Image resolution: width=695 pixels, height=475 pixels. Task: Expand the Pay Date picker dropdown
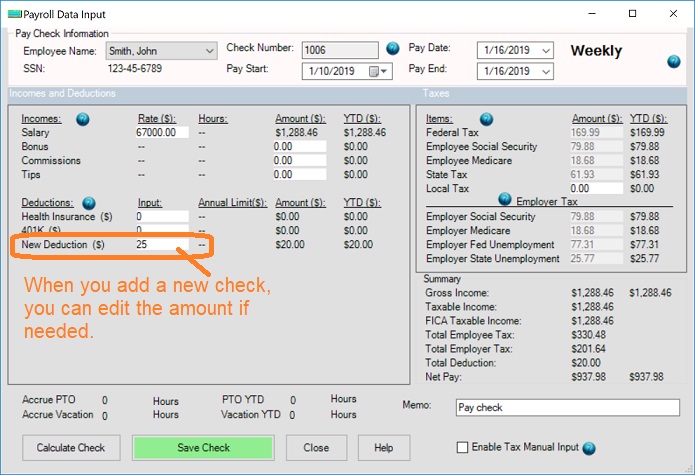coord(548,50)
